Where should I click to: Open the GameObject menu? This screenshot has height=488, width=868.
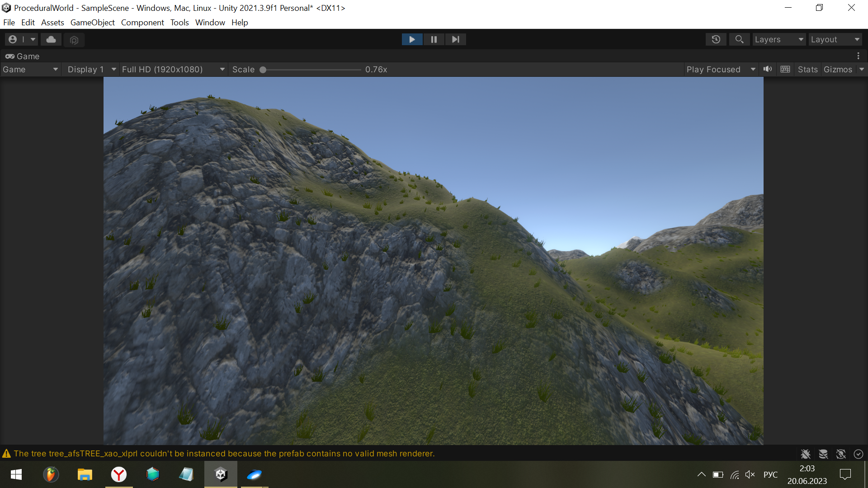point(92,23)
